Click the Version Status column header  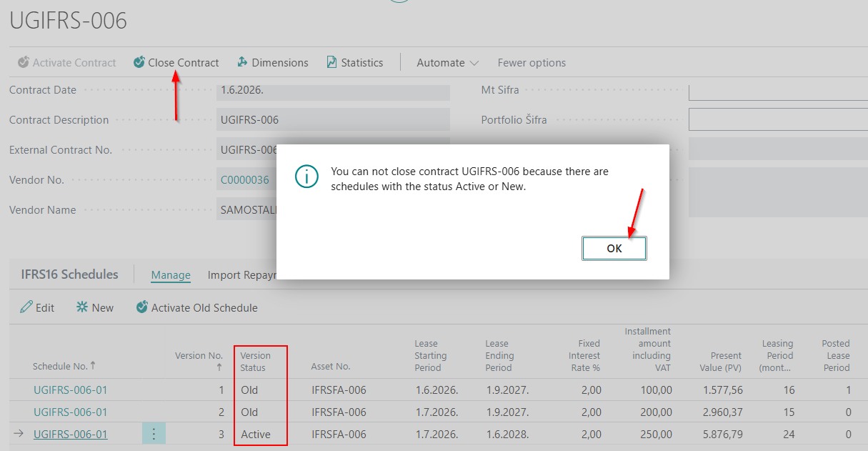[256, 362]
